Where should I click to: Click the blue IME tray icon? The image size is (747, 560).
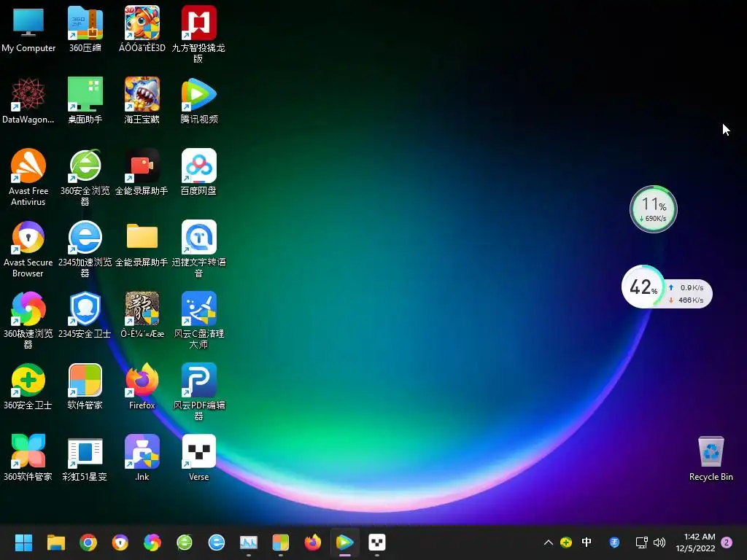[614, 542]
